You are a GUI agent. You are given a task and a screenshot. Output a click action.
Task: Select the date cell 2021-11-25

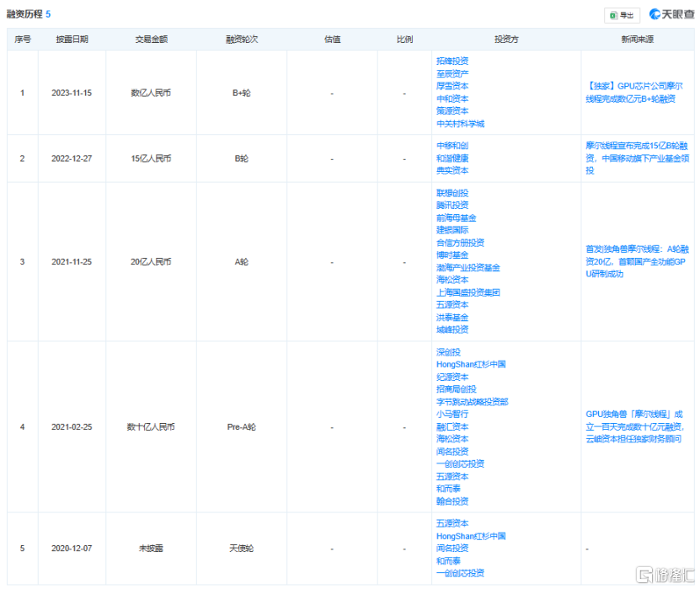point(72,262)
